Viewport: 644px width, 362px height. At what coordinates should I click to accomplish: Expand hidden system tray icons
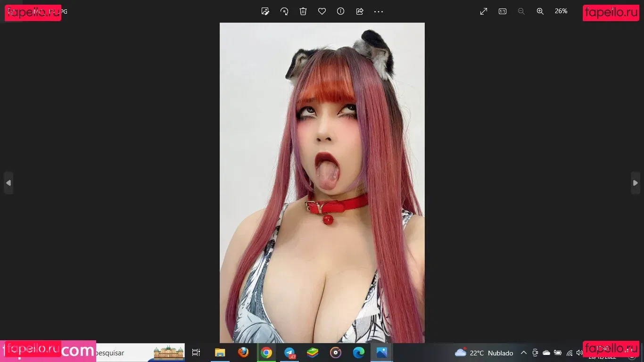523,353
